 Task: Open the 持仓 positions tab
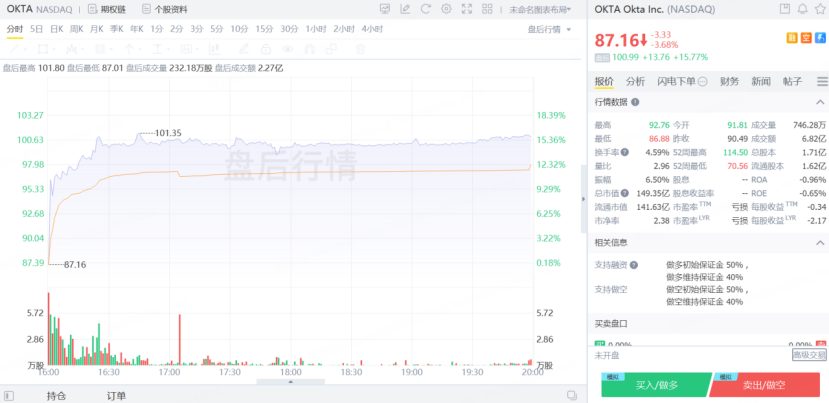point(56,396)
